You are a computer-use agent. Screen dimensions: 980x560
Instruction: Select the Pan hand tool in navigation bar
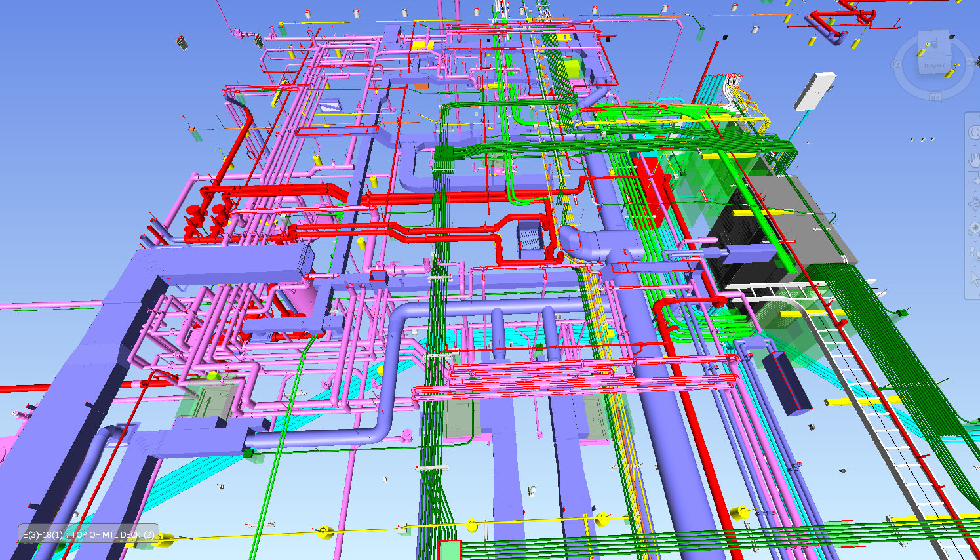click(x=974, y=160)
